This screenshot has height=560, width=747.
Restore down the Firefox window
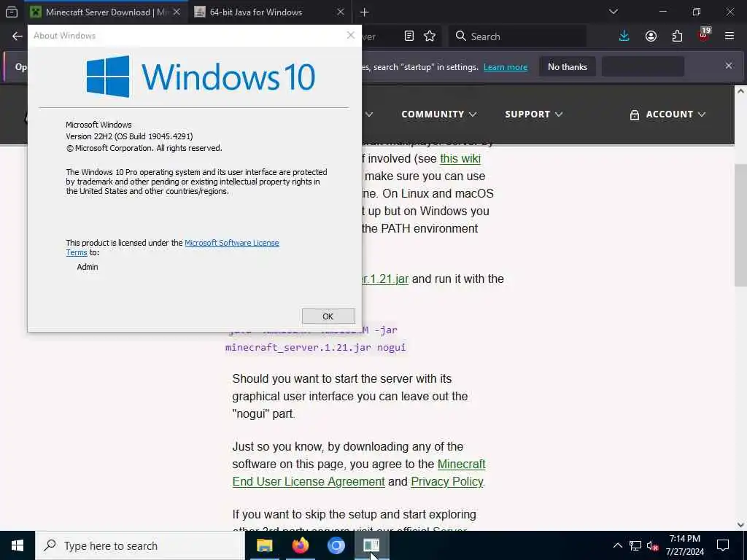(697, 12)
